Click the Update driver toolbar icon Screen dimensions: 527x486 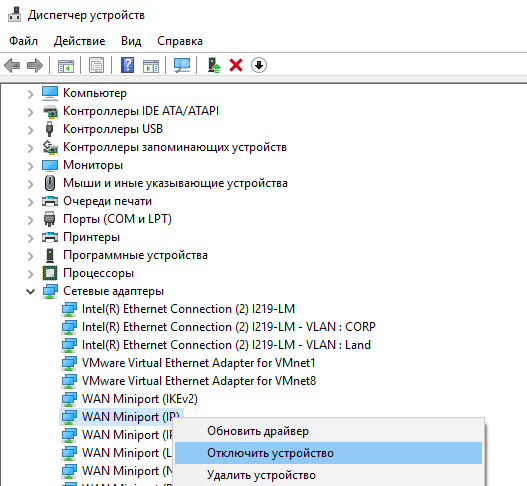tap(214, 65)
